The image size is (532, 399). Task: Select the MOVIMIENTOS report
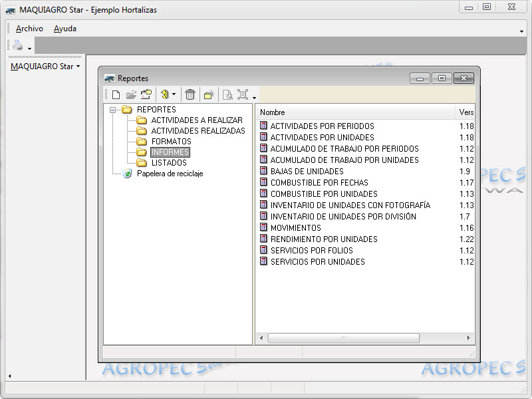point(296,227)
